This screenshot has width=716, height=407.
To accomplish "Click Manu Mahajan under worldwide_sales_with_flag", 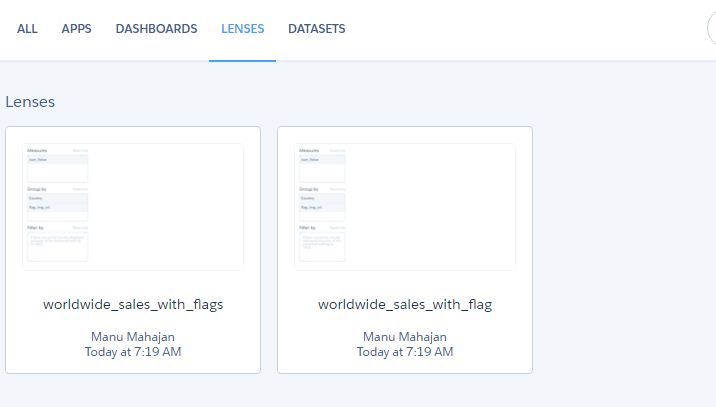I will point(405,337).
